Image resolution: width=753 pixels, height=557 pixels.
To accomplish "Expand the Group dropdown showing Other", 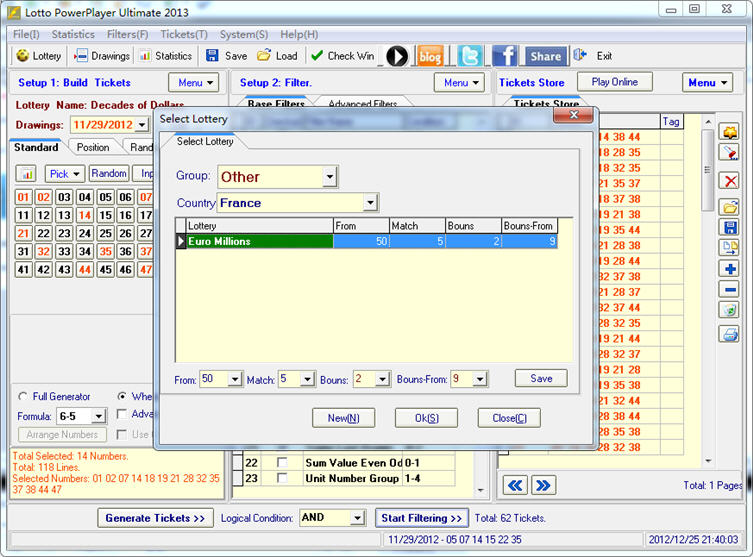I will pyautogui.click(x=329, y=177).
